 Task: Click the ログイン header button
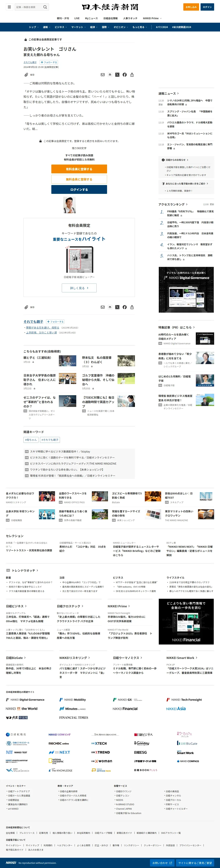tap(207, 7)
